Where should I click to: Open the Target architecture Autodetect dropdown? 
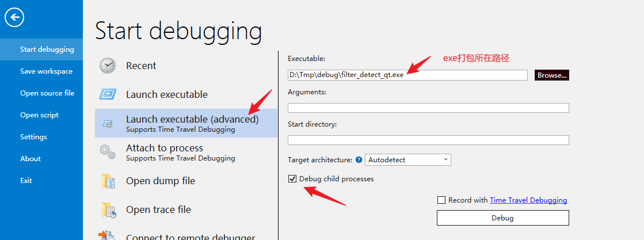pyautogui.click(x=408, y=159)
